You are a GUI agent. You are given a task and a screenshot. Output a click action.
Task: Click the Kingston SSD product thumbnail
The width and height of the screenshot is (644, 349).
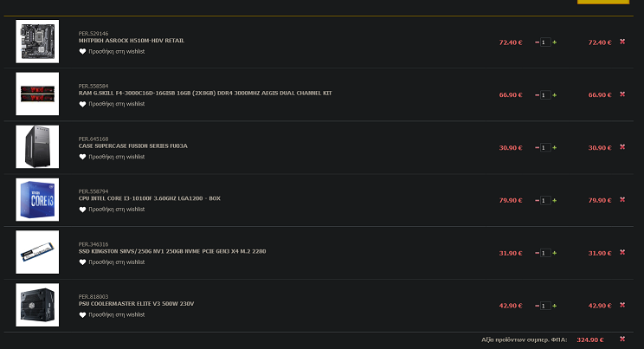click(x=37, y=252)
